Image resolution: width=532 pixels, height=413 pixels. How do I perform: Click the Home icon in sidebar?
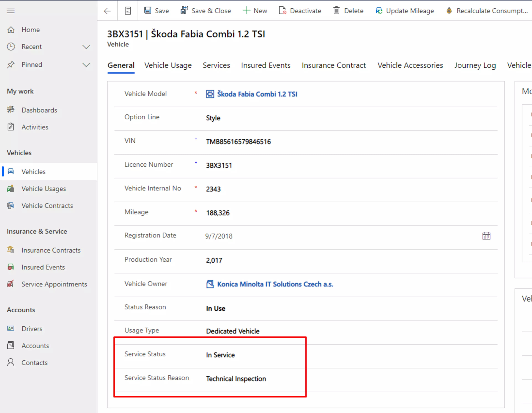tap(11, 30)
